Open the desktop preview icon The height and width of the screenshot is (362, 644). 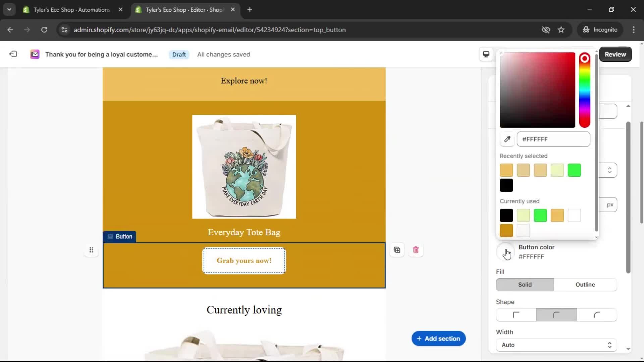pos(486,54)
